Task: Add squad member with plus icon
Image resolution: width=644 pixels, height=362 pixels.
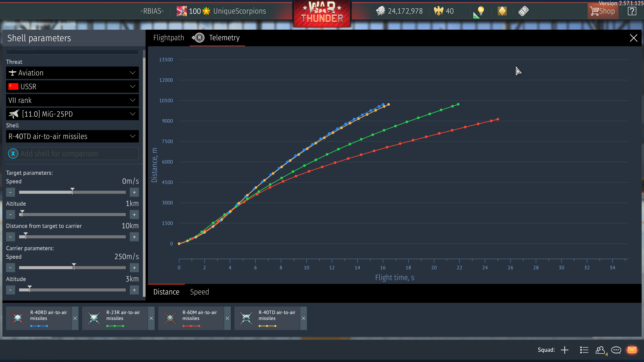Action: (x=565, y=350)
